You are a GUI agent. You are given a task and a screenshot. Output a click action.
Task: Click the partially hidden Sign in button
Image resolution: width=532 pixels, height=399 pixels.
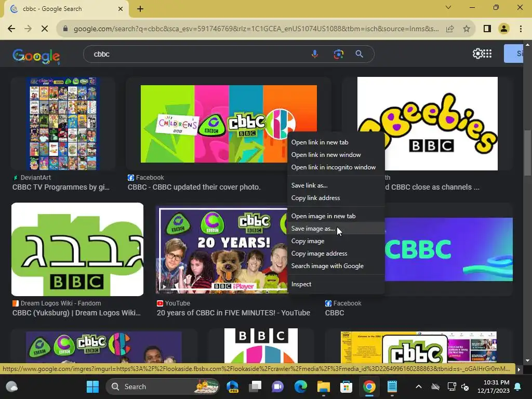(513, 54)
